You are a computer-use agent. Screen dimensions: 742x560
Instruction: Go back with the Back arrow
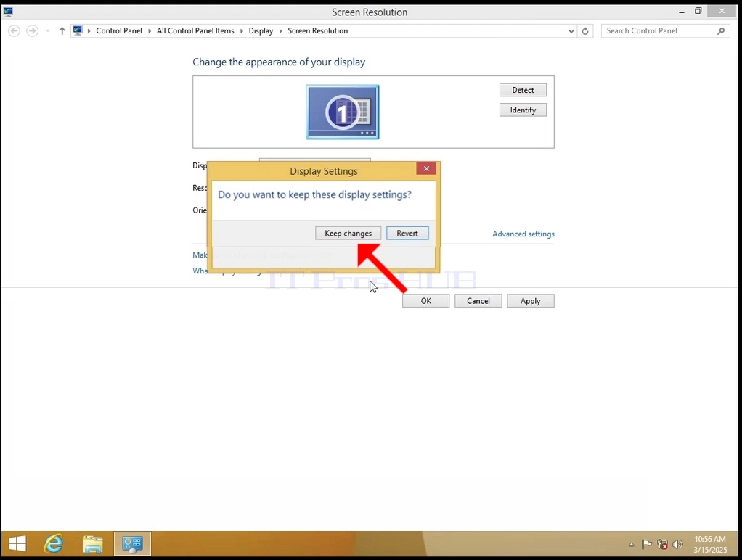click(x=15, y=30)
